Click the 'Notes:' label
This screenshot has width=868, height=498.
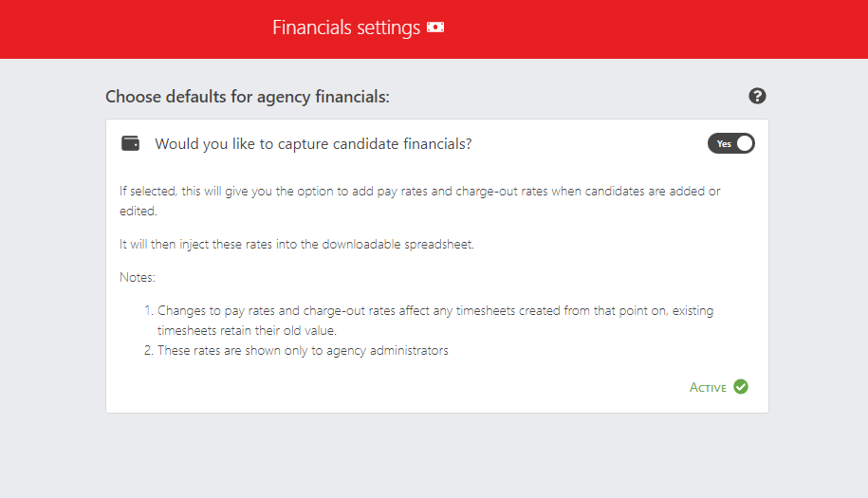(x=138, y=277)
